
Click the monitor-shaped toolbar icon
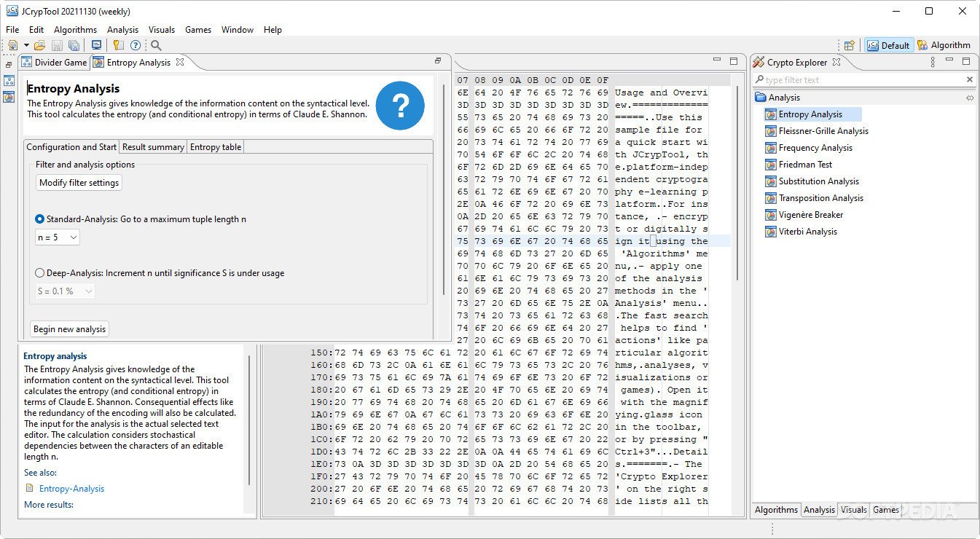tap(96, 45)
